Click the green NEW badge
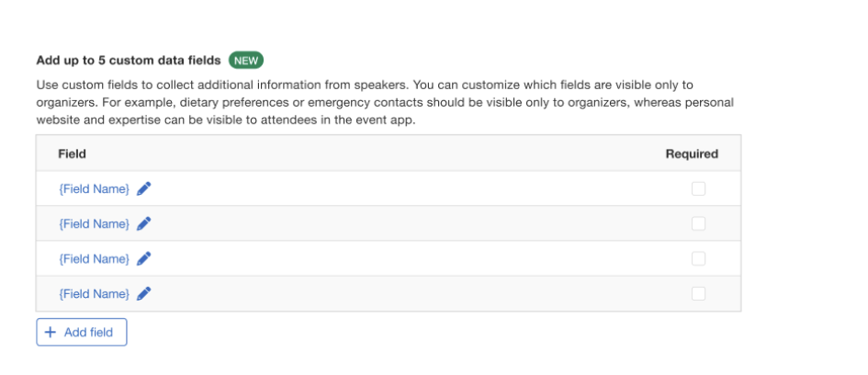Viewport: 868px width, 375px height. click(x=246, y=61)
